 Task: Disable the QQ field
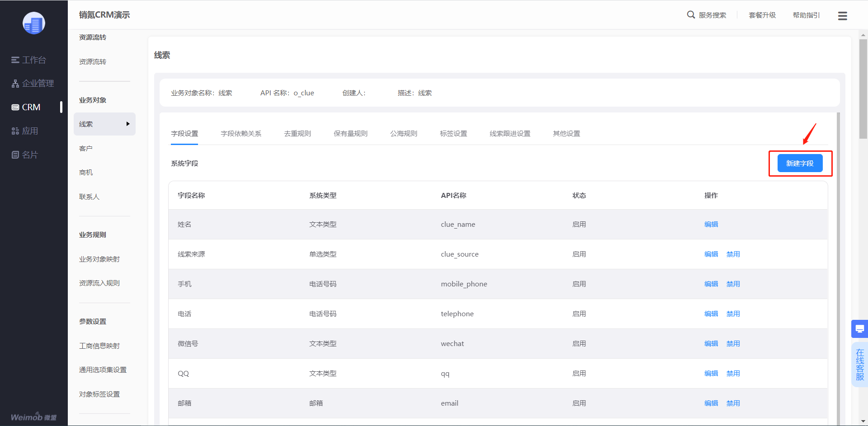coord(733,373)
